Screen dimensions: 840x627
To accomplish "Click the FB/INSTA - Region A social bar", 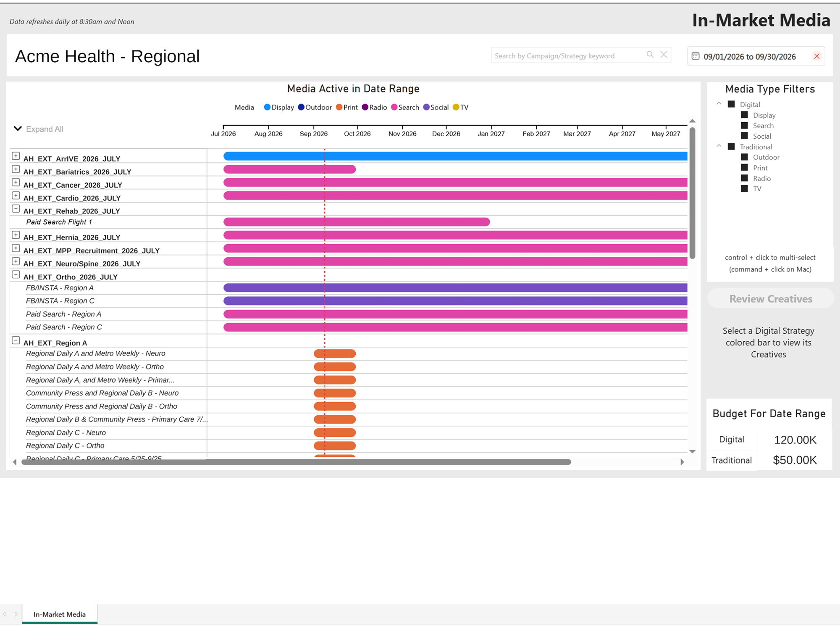I will pos(455,288).
